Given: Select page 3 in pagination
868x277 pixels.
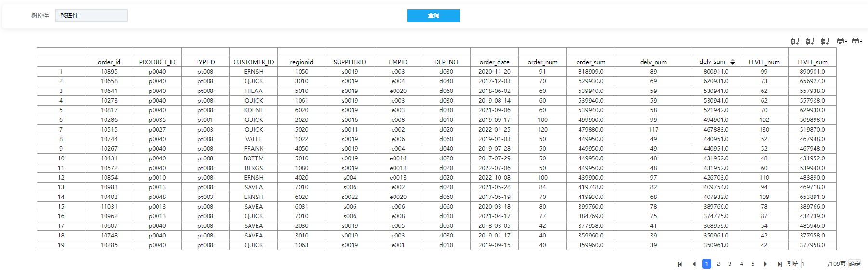Looking at the screenshot, I should tap(730, 264).
